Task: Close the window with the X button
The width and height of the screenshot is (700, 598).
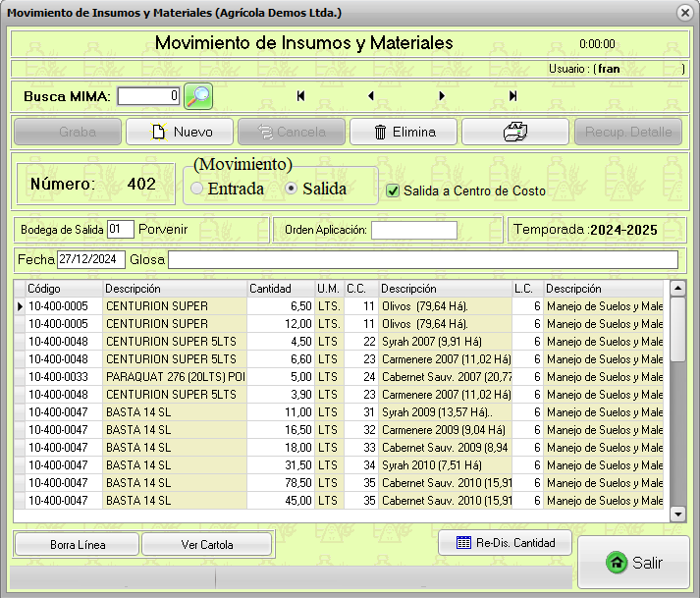Action: click(x=685, y=13)
